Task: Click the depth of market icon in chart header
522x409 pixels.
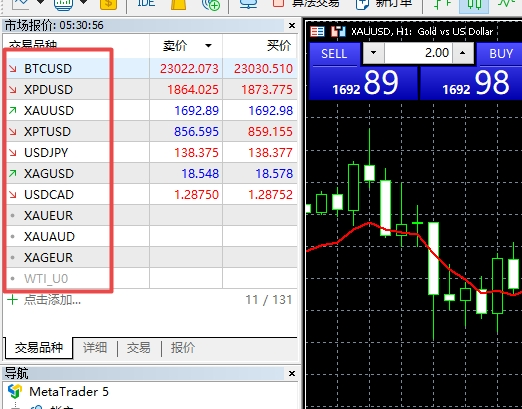Action: [338, 32]
